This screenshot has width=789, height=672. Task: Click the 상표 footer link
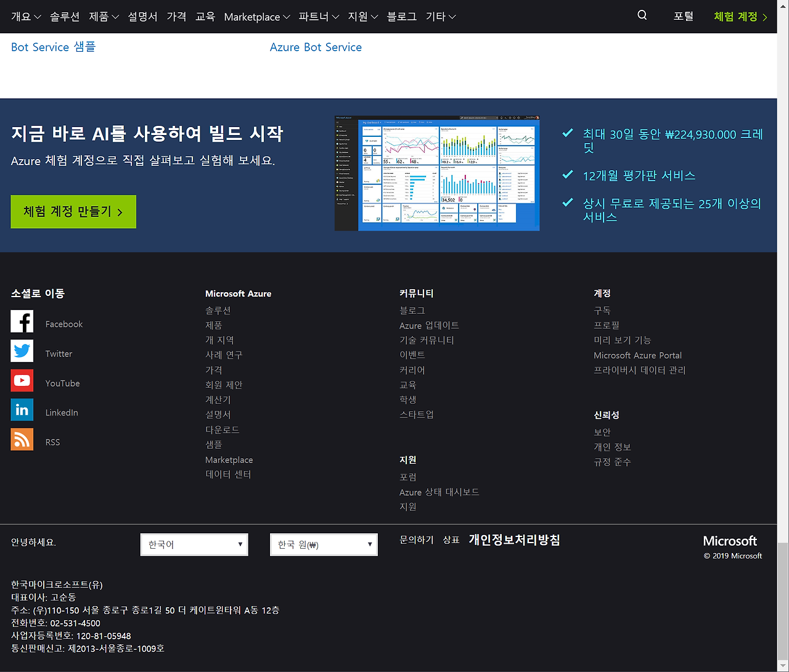[x=451, y=539]
